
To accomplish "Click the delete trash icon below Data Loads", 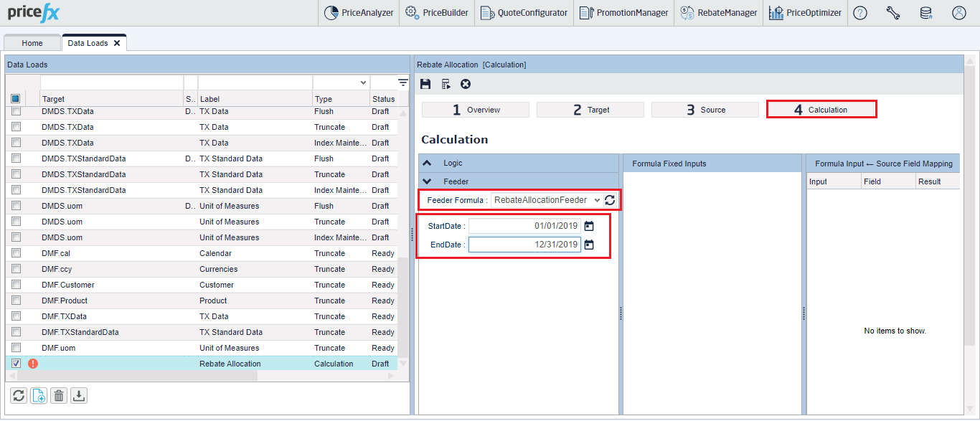I will point(60,395).
